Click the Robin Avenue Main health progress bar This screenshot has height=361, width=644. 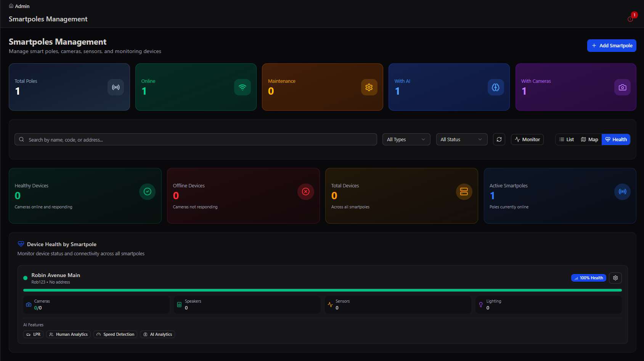(323, 290)
